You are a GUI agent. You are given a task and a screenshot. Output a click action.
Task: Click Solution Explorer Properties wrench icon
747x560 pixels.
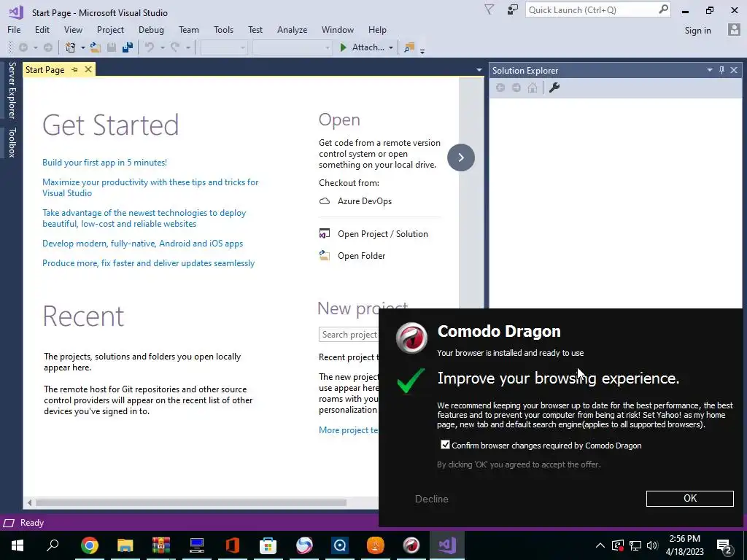(554, 87)
